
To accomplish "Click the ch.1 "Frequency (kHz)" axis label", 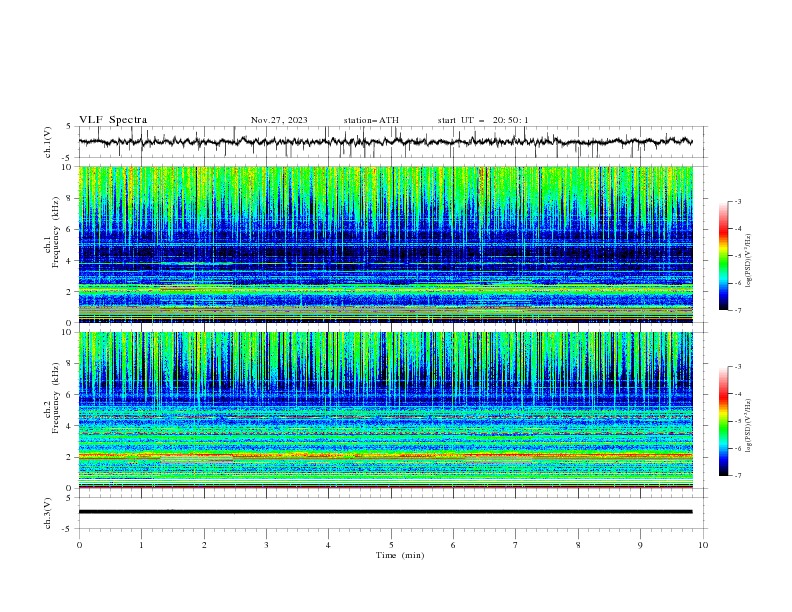I will [56, 233].
